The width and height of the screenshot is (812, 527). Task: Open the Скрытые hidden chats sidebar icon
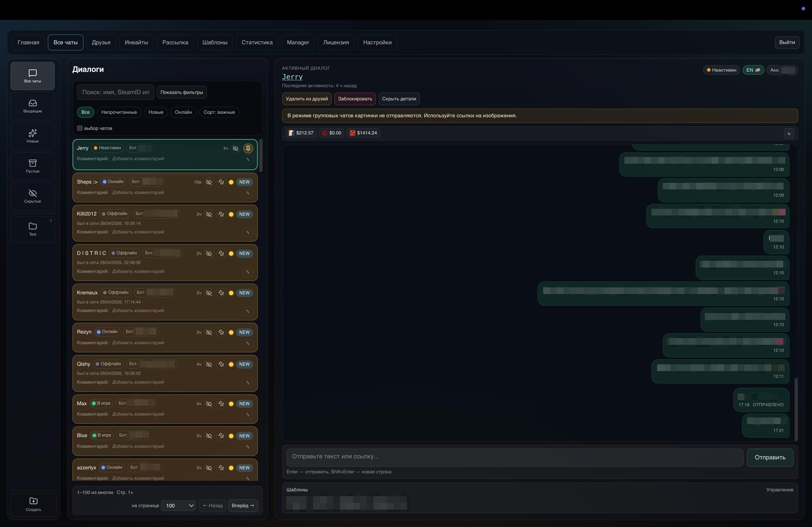[32, 196]
